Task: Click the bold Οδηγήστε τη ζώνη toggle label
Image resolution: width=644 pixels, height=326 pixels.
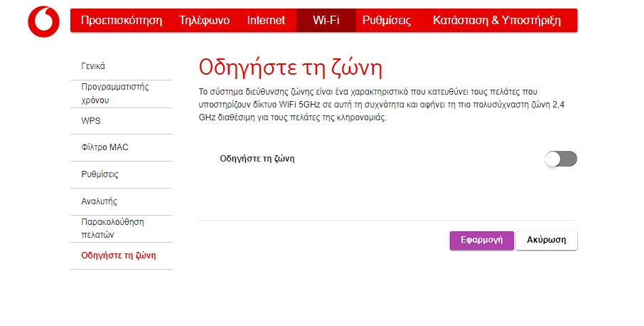Action: [x=257, y=159]
